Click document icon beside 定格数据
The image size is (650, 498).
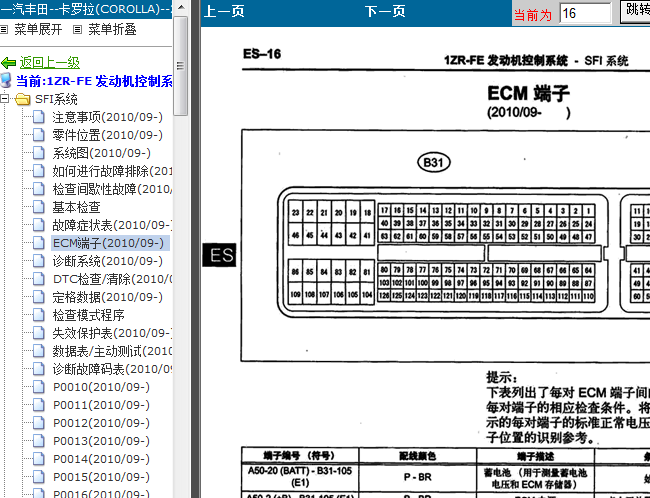[x=39, y=297]
